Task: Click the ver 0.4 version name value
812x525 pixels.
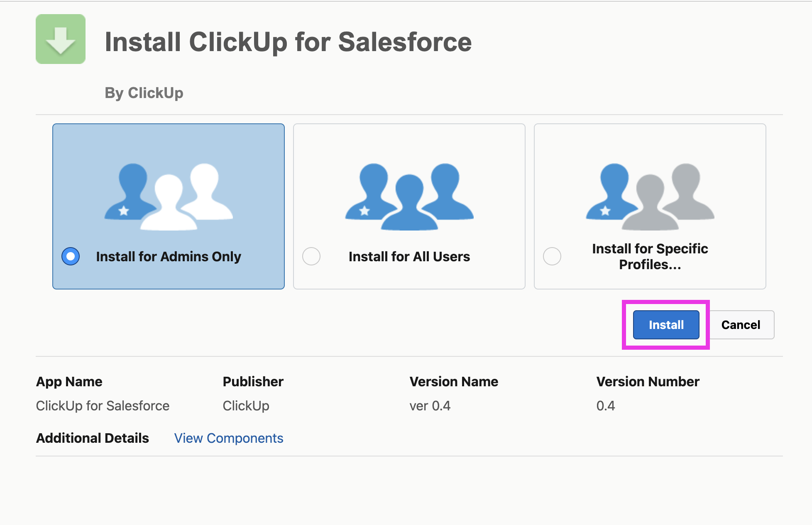Action: coord(430,406)
